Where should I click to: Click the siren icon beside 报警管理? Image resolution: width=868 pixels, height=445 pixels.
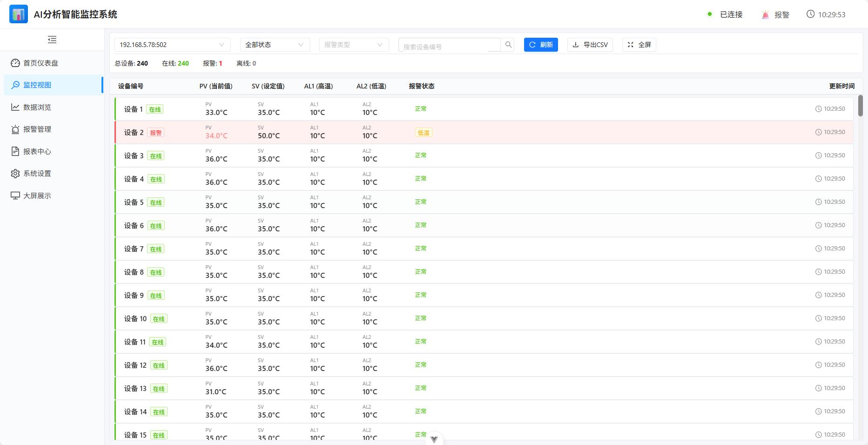click(15, 129)
